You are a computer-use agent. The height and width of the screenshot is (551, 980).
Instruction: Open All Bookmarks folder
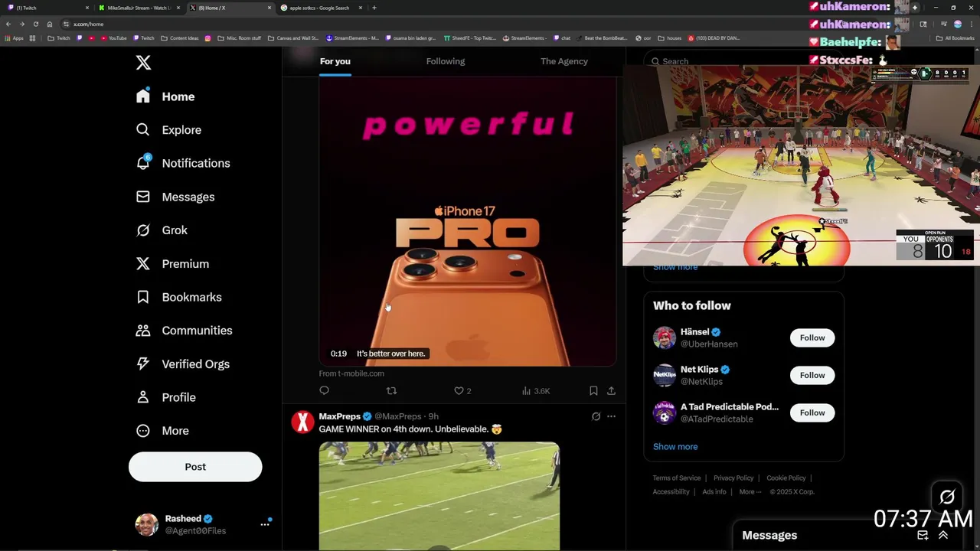(x=955, y=38)
